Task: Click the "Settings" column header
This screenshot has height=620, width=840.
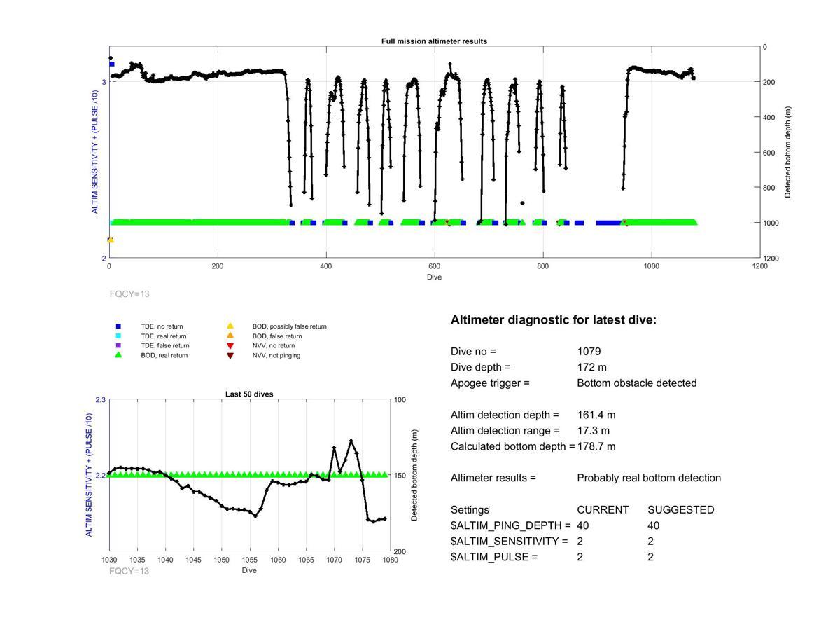Action: (x=470, y=510)
